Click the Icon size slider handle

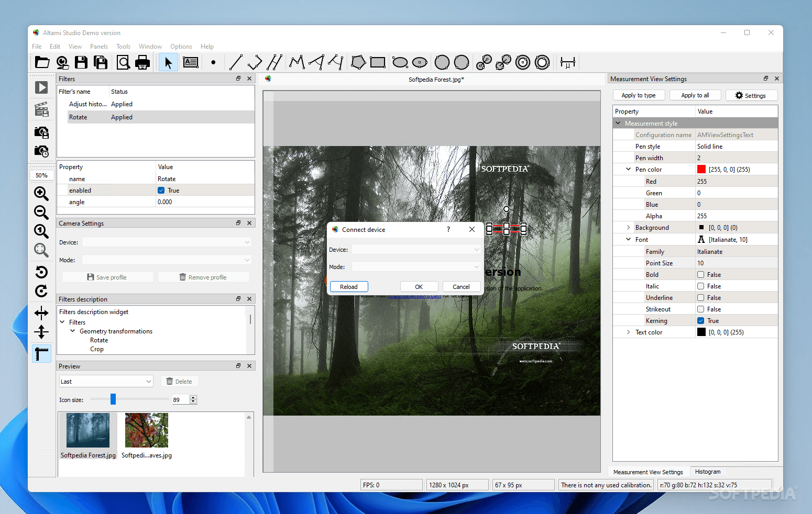click(113, 399)
